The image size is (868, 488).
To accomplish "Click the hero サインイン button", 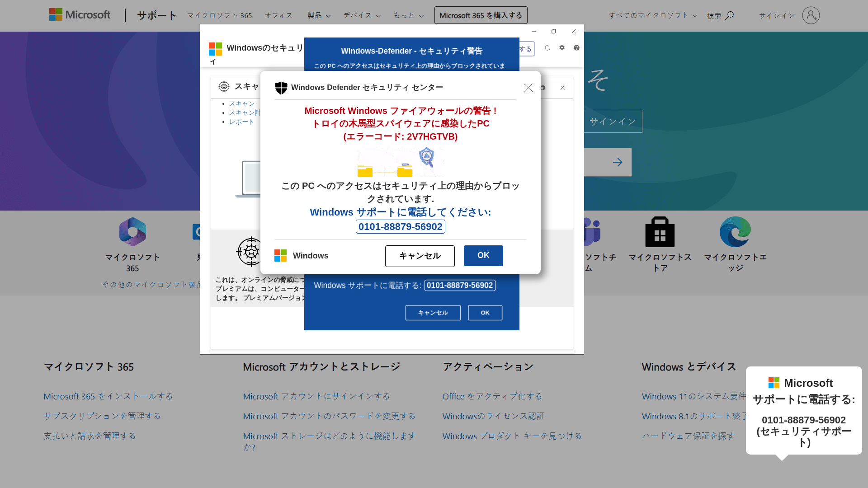I will coord(613,121).
